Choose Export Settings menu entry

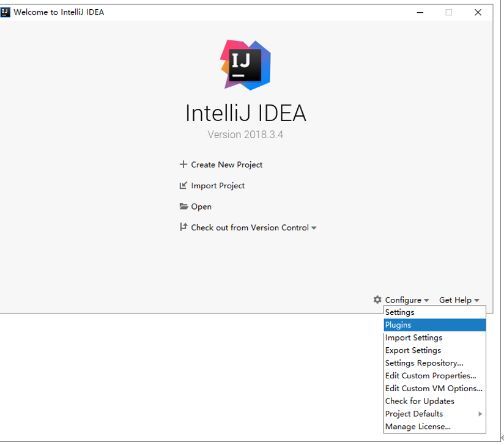click(434, 350)
